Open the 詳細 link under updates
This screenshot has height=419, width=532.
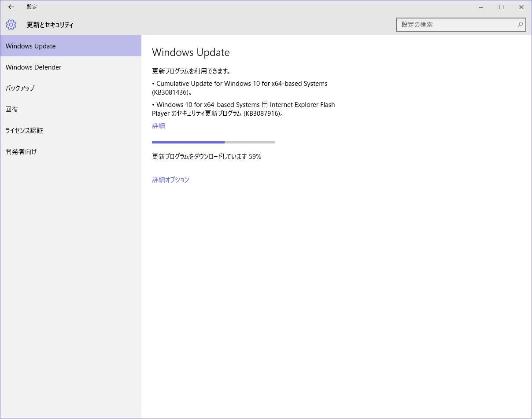tap(159, 125)
